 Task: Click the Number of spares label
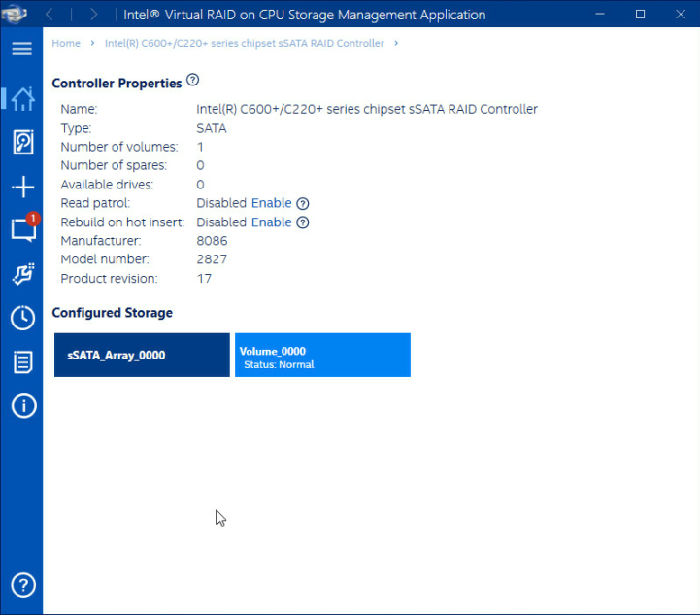(x=114, y=166)
